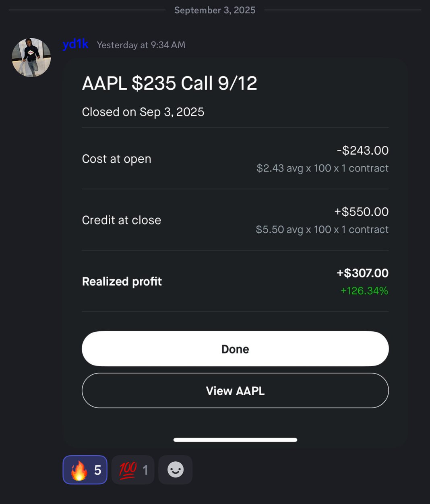This screenshot has height=504, width=430.
Task: Click the Closed on Sep 3, 2025 text
Action: click(143, 112)
